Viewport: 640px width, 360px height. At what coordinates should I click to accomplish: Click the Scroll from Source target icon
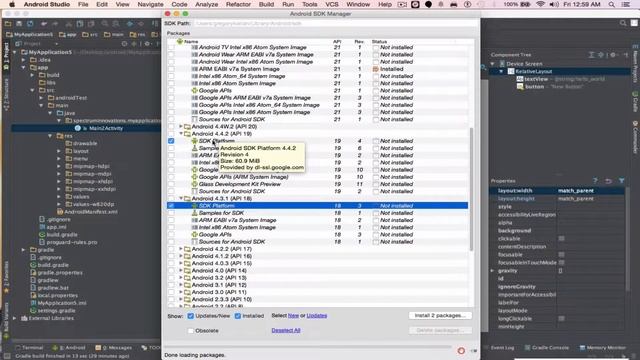pos(124,44)
